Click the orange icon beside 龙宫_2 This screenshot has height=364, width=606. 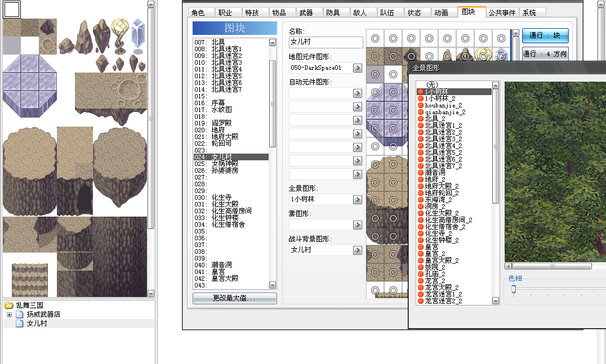pyautogui.click(x=421, y=281)
